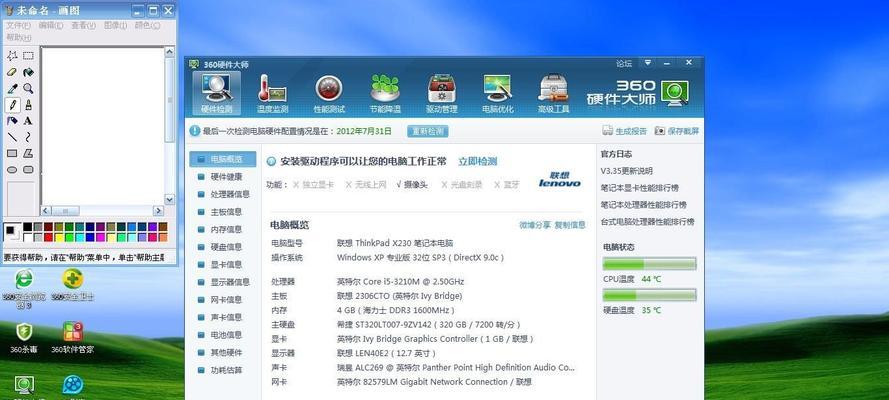The height and width of the screenshot is (400, 889).
Task: Activate the magnifier tool in Paint
Action: click(28, 88)
